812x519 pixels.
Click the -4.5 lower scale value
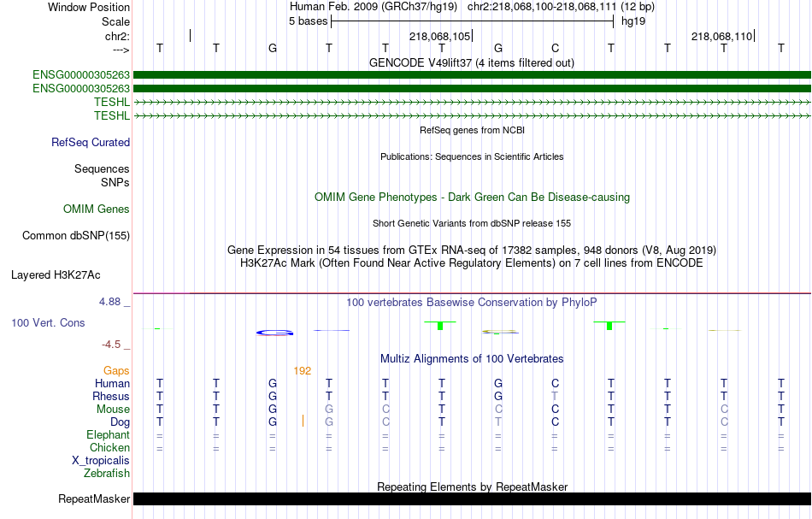[111, 345]
